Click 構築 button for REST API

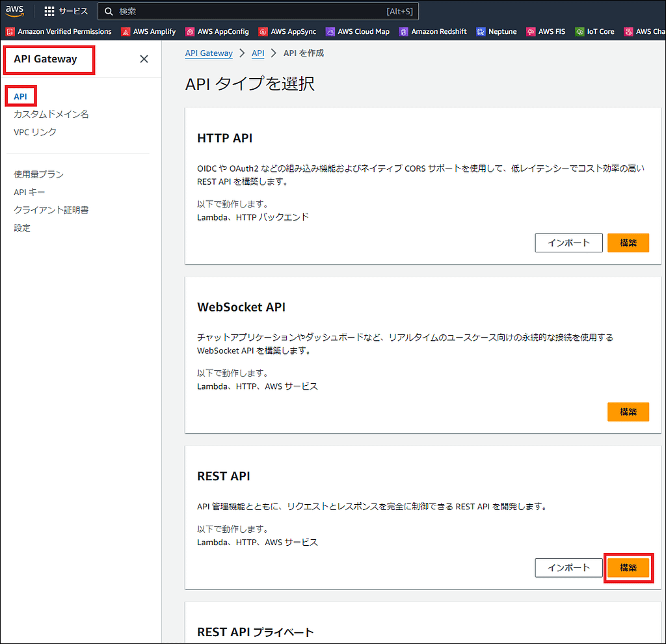pos(628,568)
